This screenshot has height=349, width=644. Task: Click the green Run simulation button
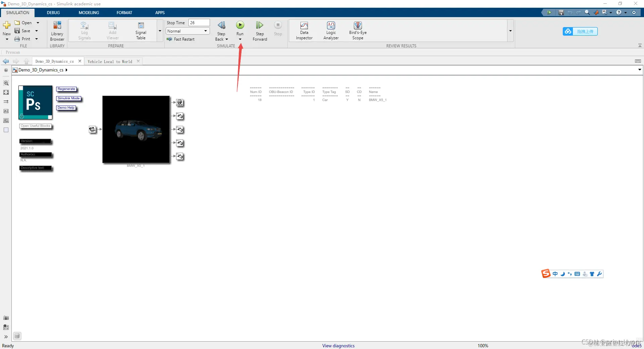(x=240, y=25)
